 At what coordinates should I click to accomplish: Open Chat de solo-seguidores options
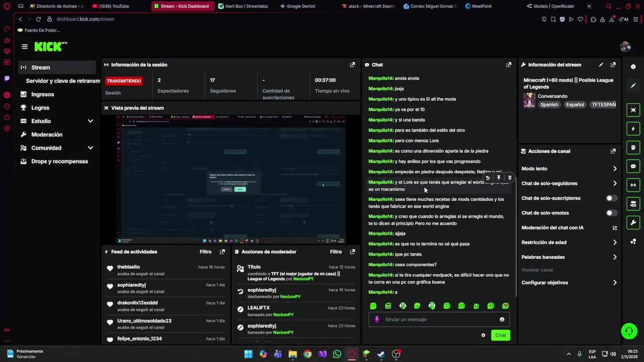pyautogui.click(x=569, y=184)
